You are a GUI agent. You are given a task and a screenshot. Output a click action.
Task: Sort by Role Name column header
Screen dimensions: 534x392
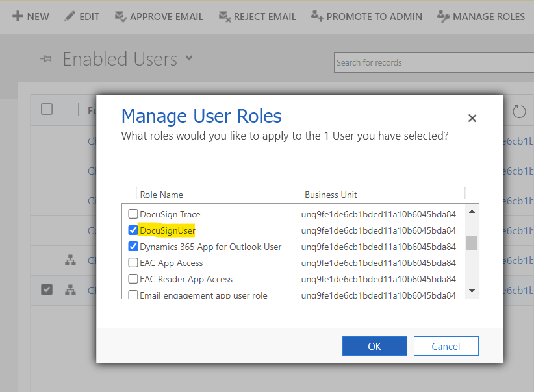(161, 195)
